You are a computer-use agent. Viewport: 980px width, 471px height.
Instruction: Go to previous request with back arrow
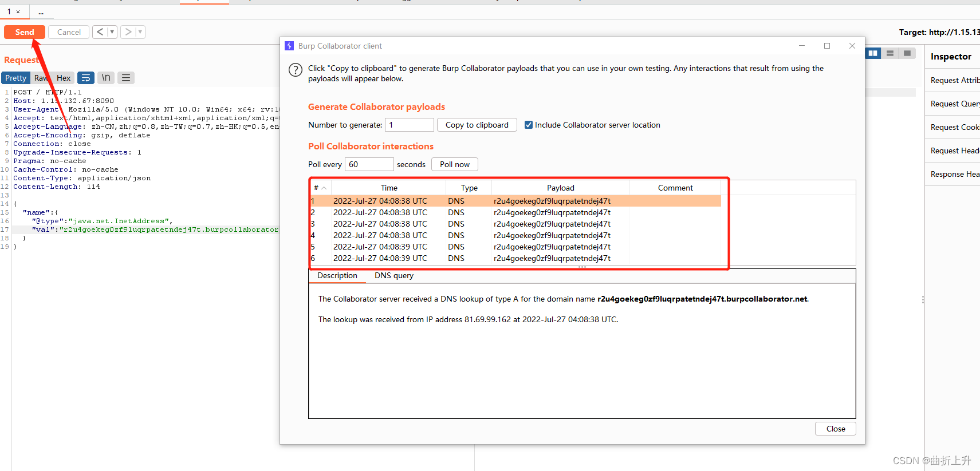point(100,32)
